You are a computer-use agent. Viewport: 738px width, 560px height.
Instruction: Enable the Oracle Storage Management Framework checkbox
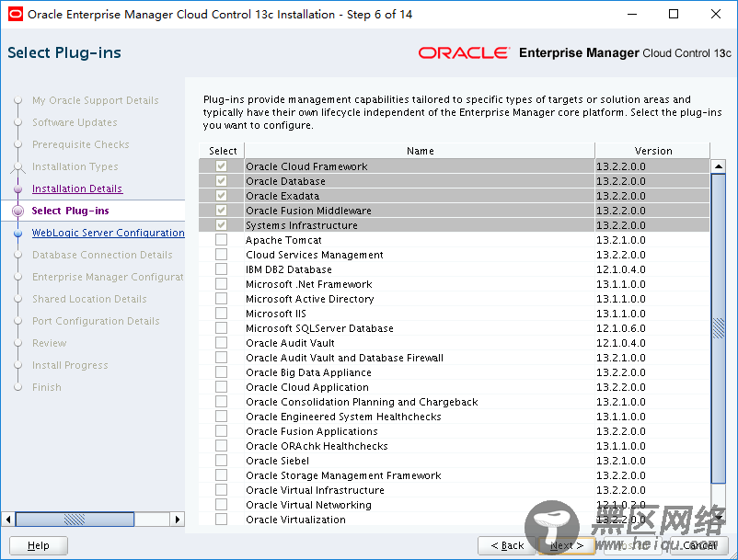221,475
